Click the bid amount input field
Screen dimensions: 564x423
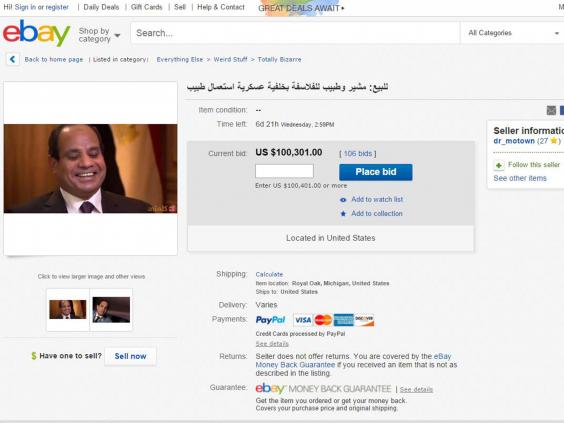coord(284,171)
